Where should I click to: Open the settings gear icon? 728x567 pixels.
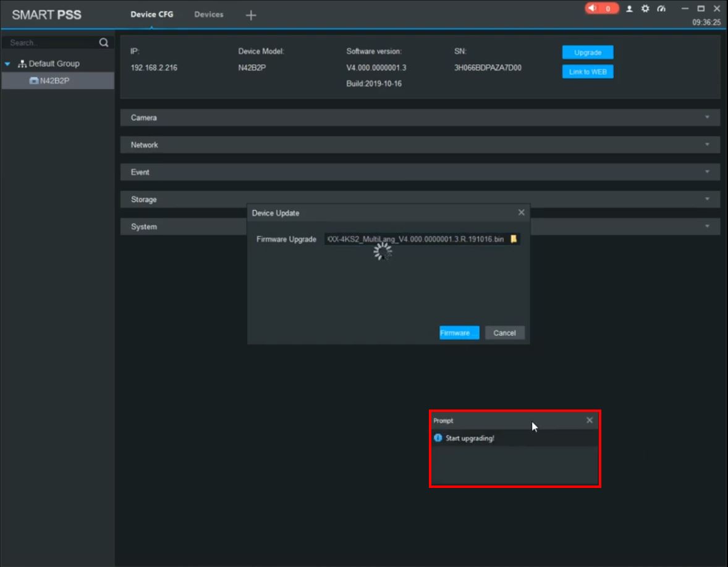[x=645, y=9]
